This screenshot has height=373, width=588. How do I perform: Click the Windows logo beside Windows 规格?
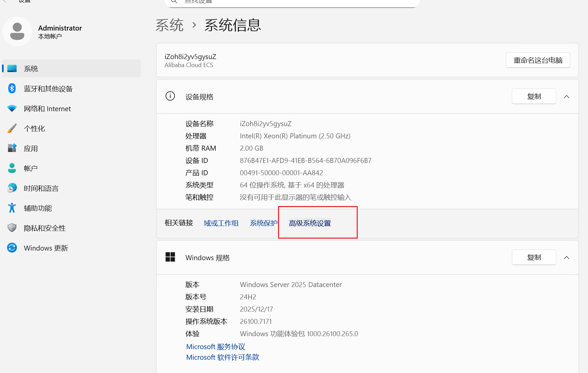click(170, 257)
